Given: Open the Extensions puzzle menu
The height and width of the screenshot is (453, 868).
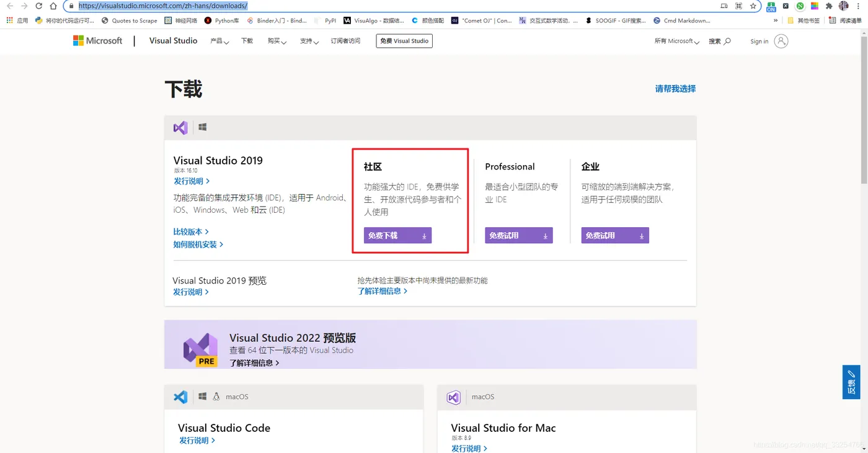Looking at the screenshot, I should tap(829, 6).
